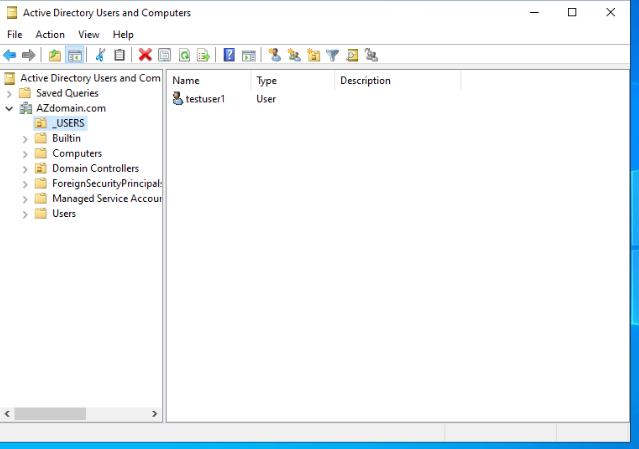This screenshot has width=639, height=449.
Task: Sort by the Name column header
Action: (x=210, y=81)
